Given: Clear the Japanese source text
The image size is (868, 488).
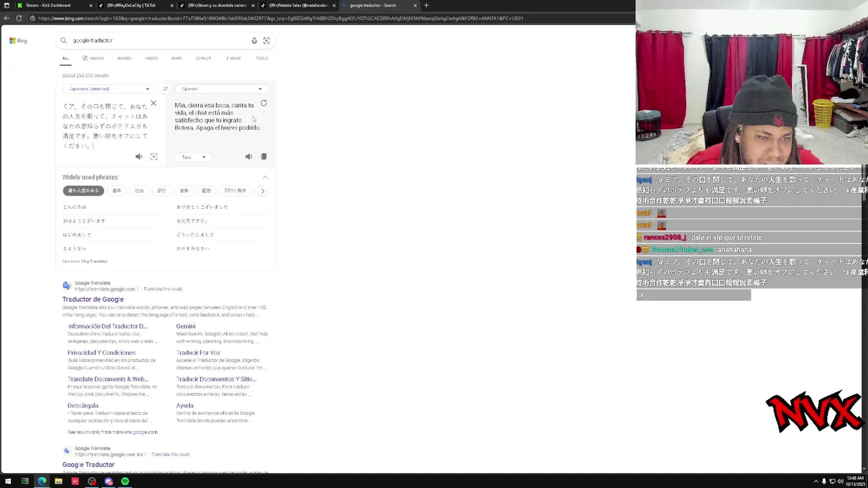Looking at the screenshot, I should tap(153, 104).
